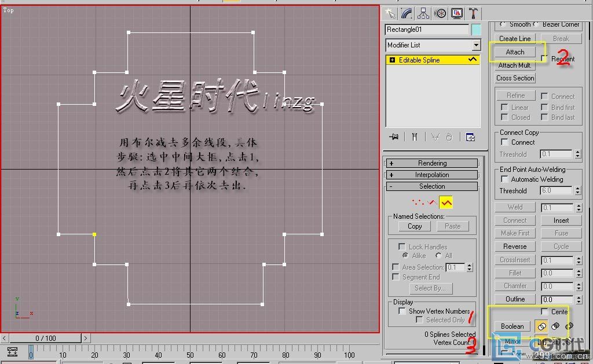Toggle Show Vertex Numbers checkbox
The height and width of the screenshot is (364, 593).
pos(402,311)
